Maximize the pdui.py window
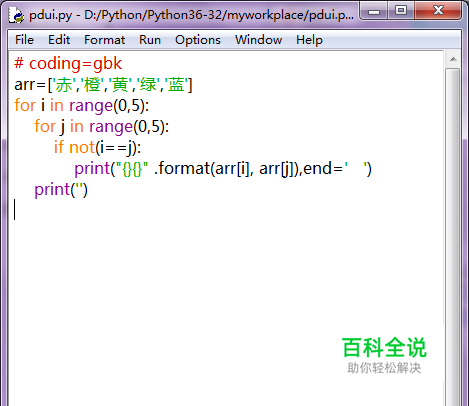Viewport: 469px width, 406px height. pos(401,11)
